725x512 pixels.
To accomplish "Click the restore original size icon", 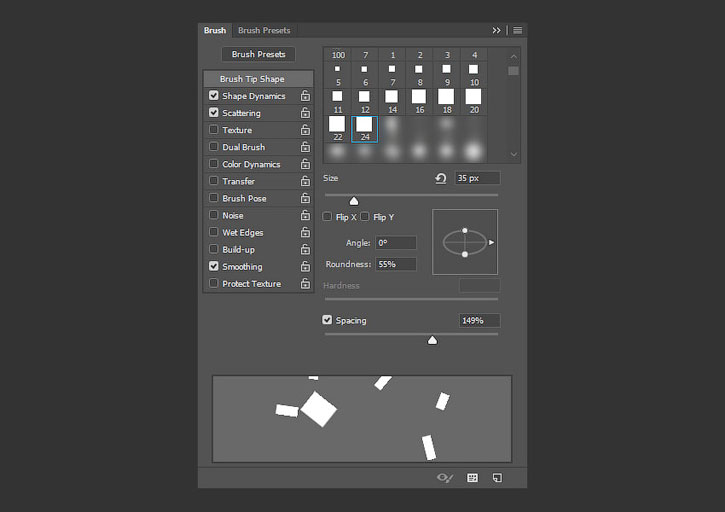I will pos(441,179).
